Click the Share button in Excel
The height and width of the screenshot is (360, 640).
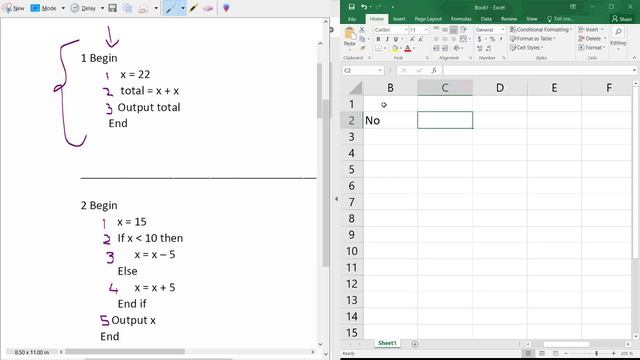(622, 19)
